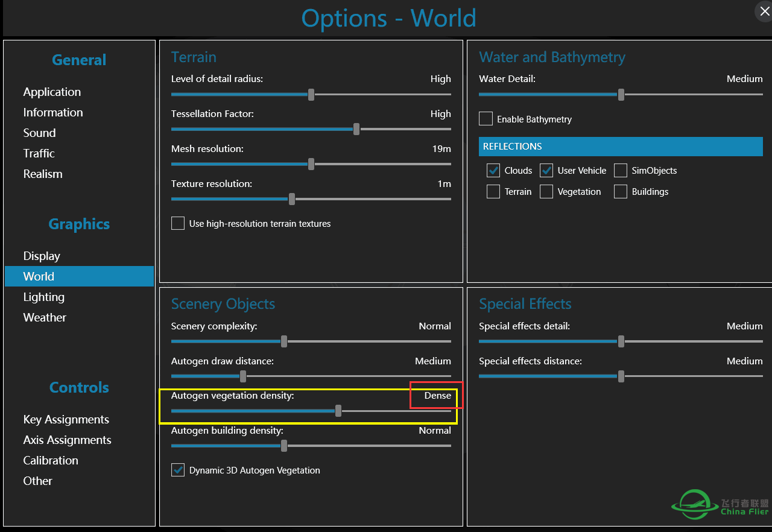Click the Water Detail slider handle
Image resolution: width=772 pixels, height=532 pixels.
[x=621, y=95]
